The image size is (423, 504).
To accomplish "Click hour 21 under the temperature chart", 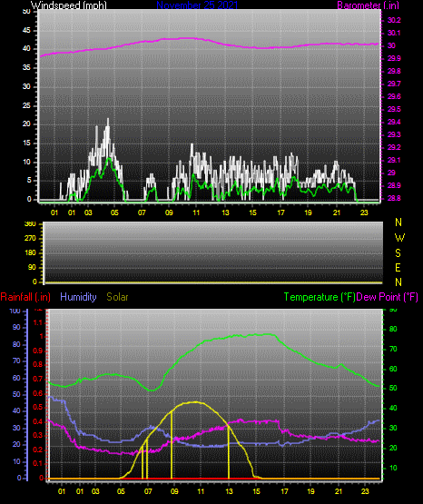I will (339, 491).
